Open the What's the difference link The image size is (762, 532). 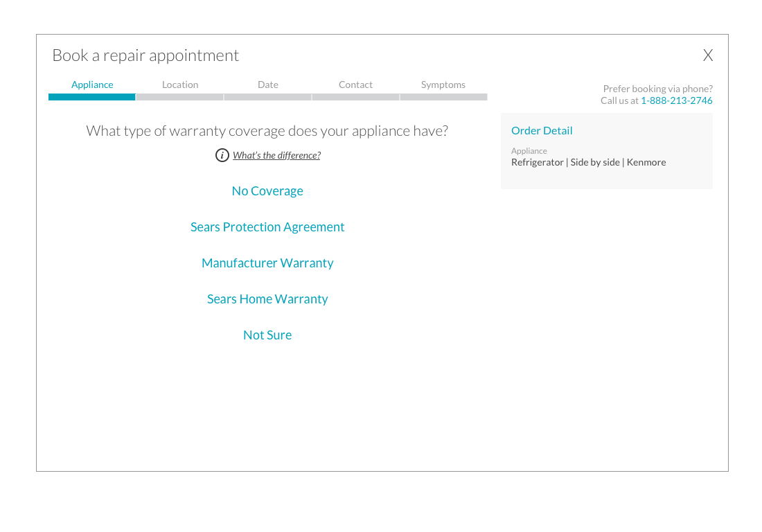(x=276, y=155)
